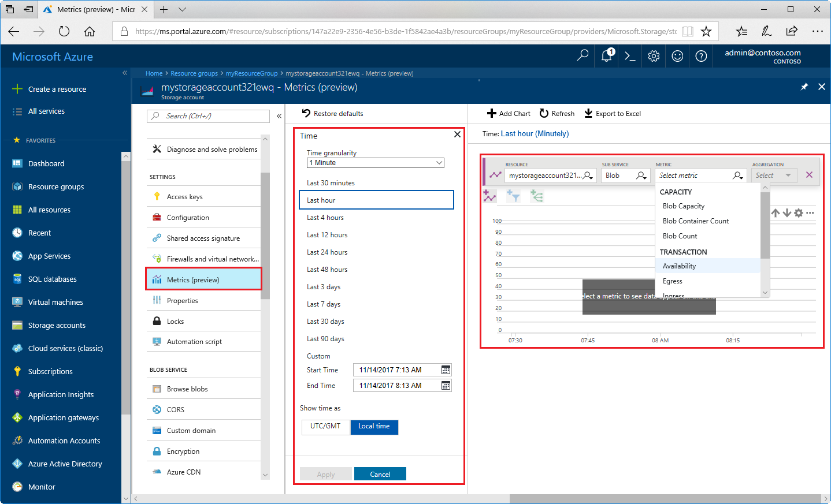
Task: Open the Time granularity dropdown
Action: (375, 162)
